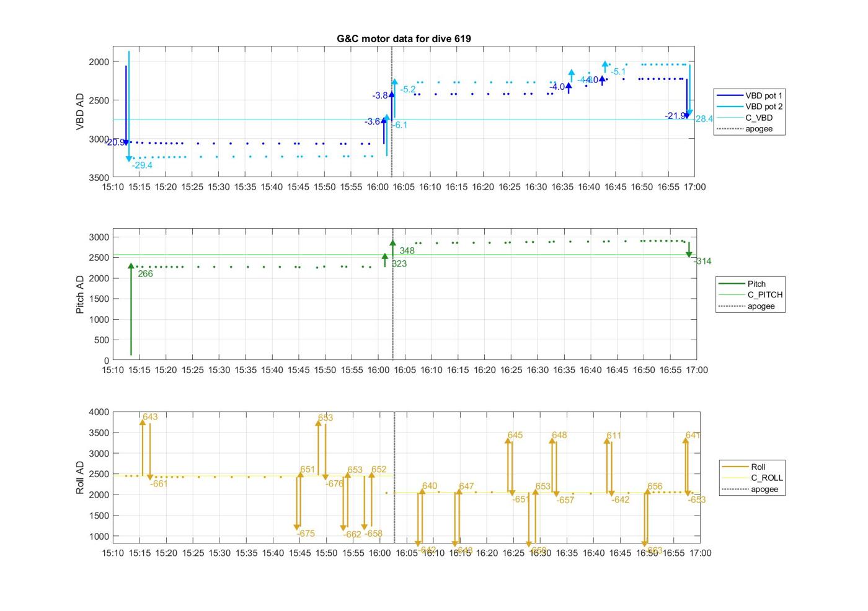The image size is (868, 611).
Task: Click the -29.4 VBD data label
Action: pos(142,165)
